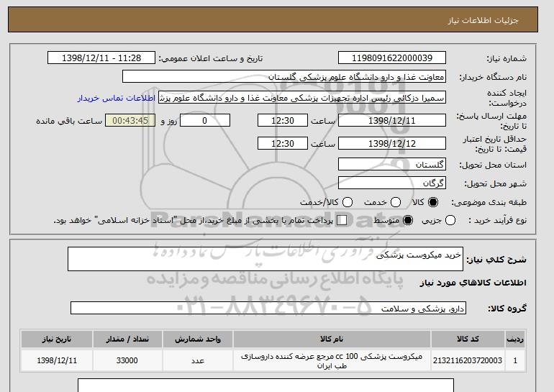The height and width of the screenshot is (392, 554).
Task: Click the واحد شمارش column header
Action: point(198,339)
